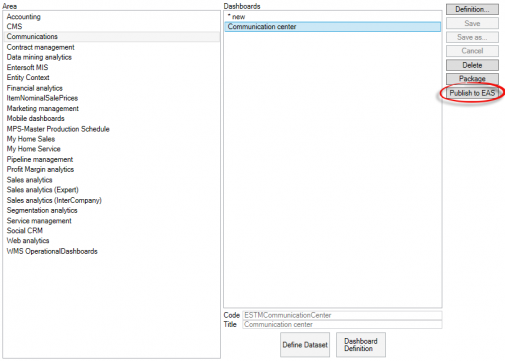Viewport: 505px width, 361px height.
Task: Delete the selected dashboard
Action: click(x=472, y=65)
